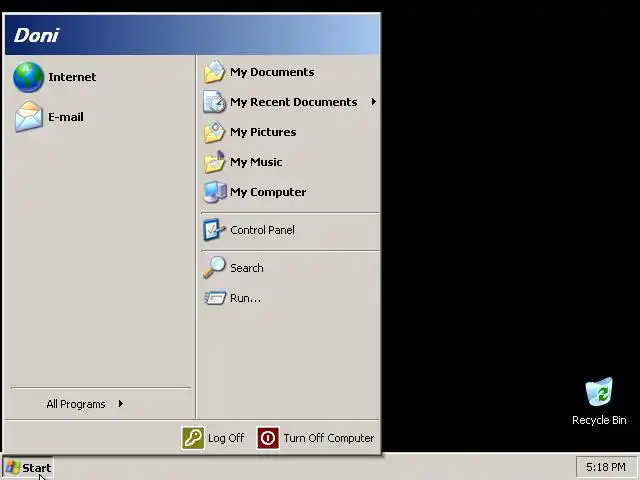Open the My Documents folder icon
The height and width of the screenshot is (480, 640).
[x=214, y=72]
